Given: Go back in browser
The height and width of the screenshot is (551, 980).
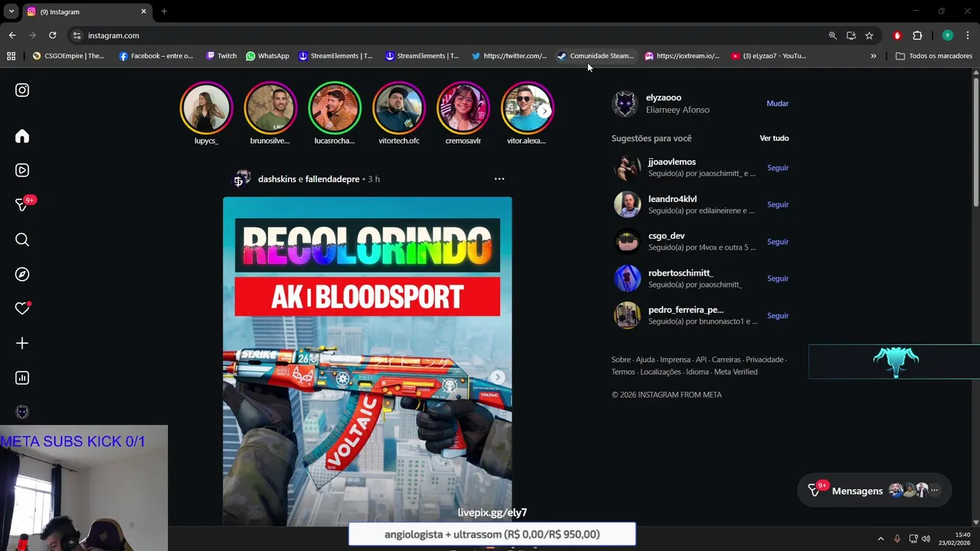Looking at the screenshot, I should 12,35.
